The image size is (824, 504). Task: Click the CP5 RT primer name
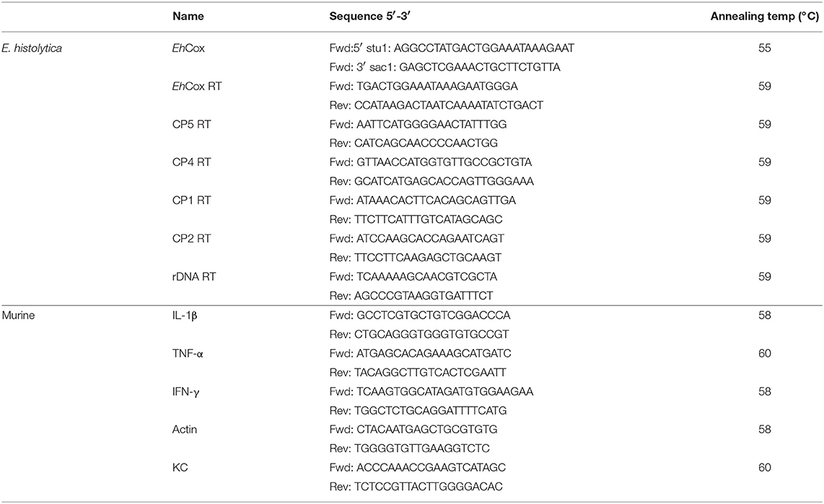pos(191,125)
